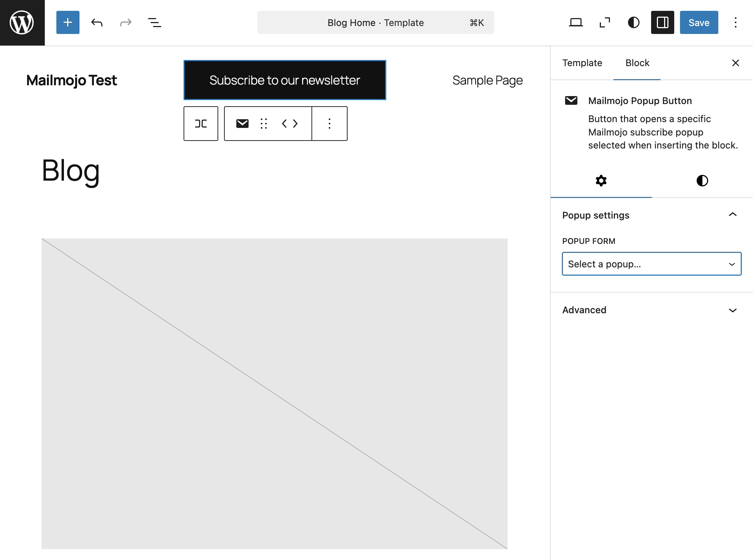Click the block drag handle
The image size is (753, 560).
264,124
